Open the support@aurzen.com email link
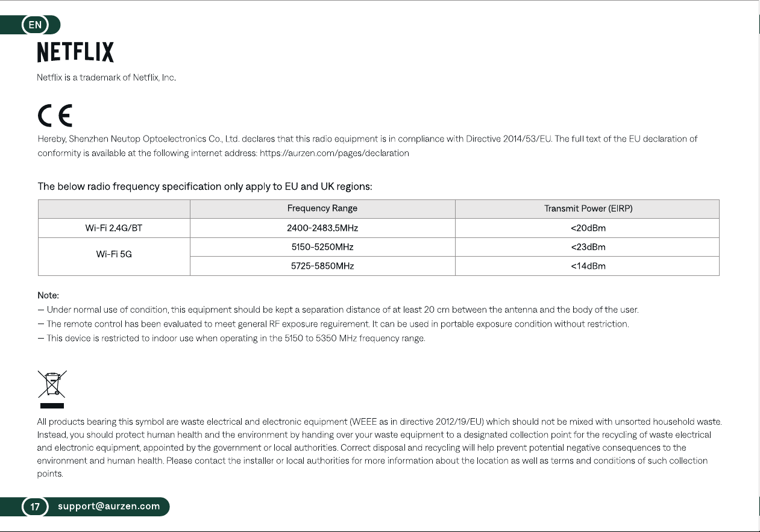This screenshot has width=760, height=532. 109,507
